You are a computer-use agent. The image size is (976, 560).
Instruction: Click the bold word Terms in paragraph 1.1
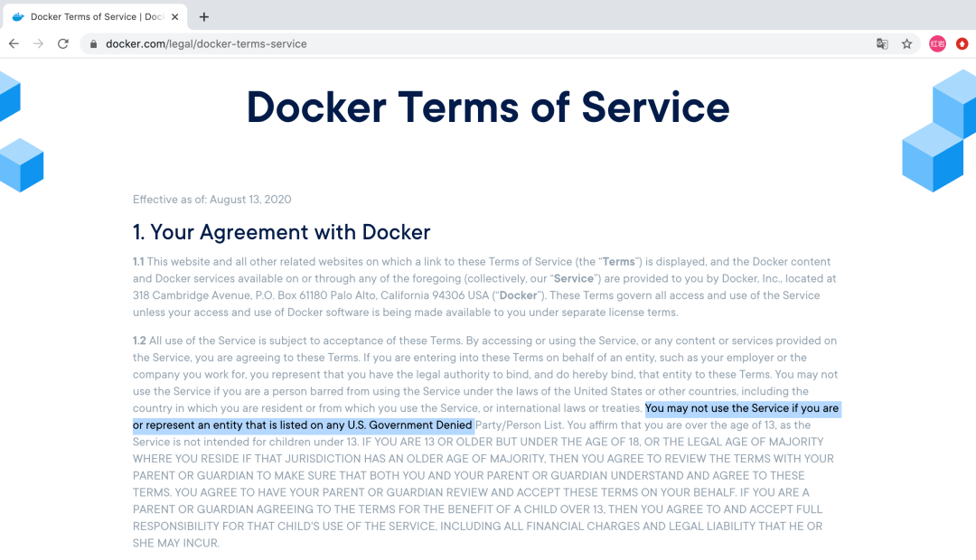coord(619,261)
